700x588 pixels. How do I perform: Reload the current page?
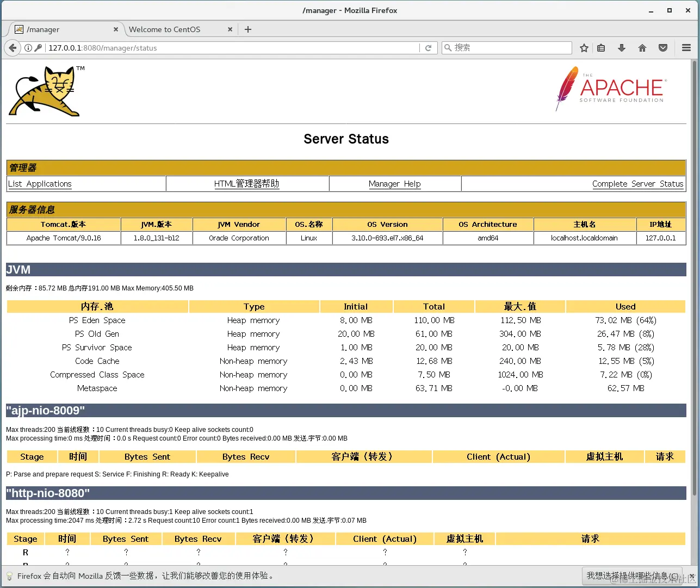point(428,48)
